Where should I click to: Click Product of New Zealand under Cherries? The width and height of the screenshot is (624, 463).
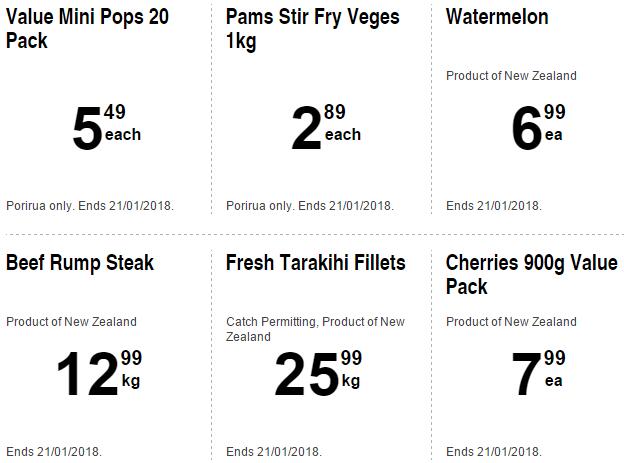click(511, 321)
